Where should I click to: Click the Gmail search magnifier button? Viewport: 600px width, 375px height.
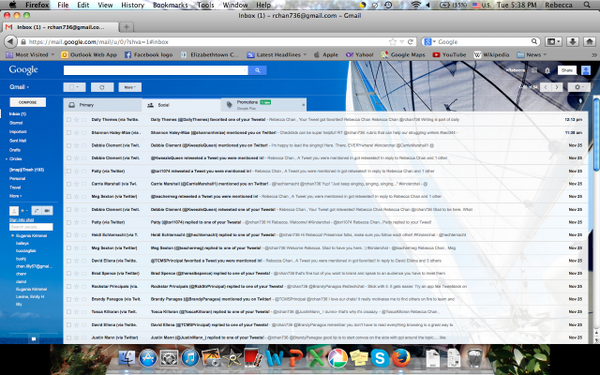258,70
